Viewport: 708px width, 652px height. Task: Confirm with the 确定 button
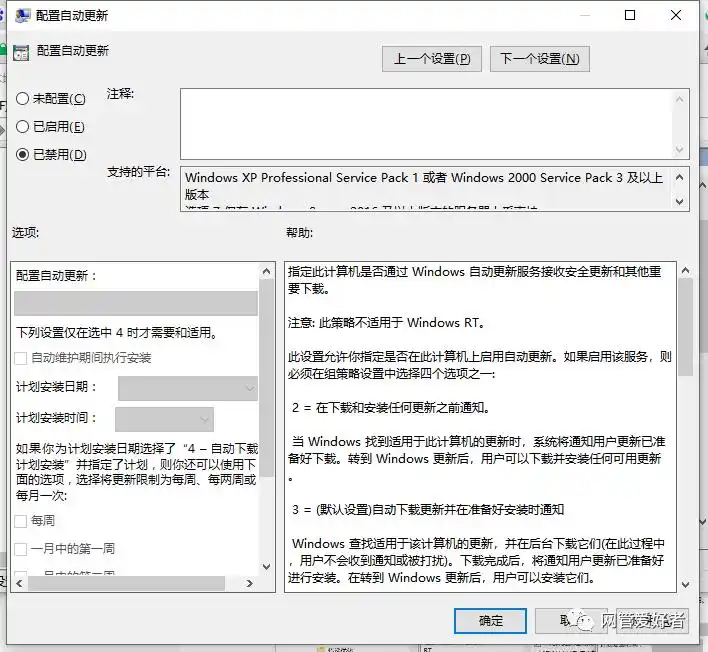pyautogui.click(x=490, y=621)
